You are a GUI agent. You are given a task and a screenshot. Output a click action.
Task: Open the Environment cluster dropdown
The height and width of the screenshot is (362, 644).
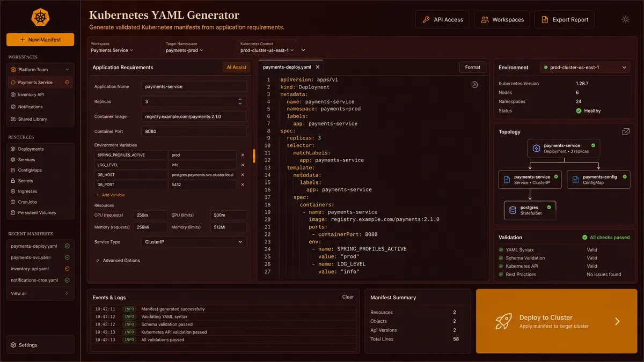[x=585, y=68]
